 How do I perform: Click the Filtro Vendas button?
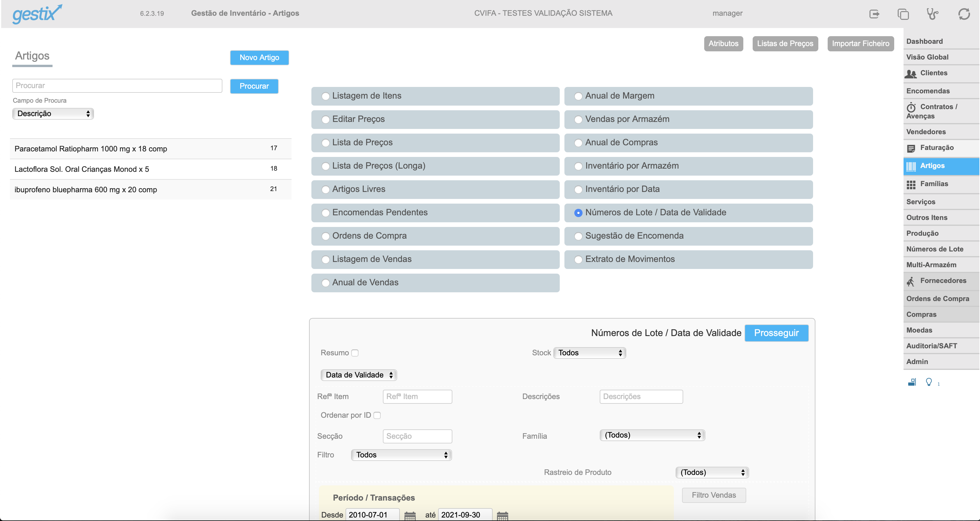pos(714,495)
